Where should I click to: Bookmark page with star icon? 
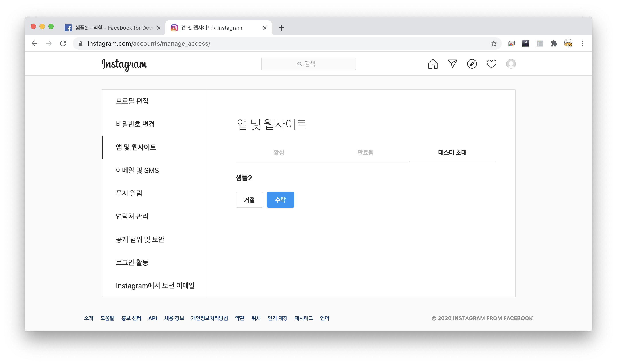coord(493,43)
